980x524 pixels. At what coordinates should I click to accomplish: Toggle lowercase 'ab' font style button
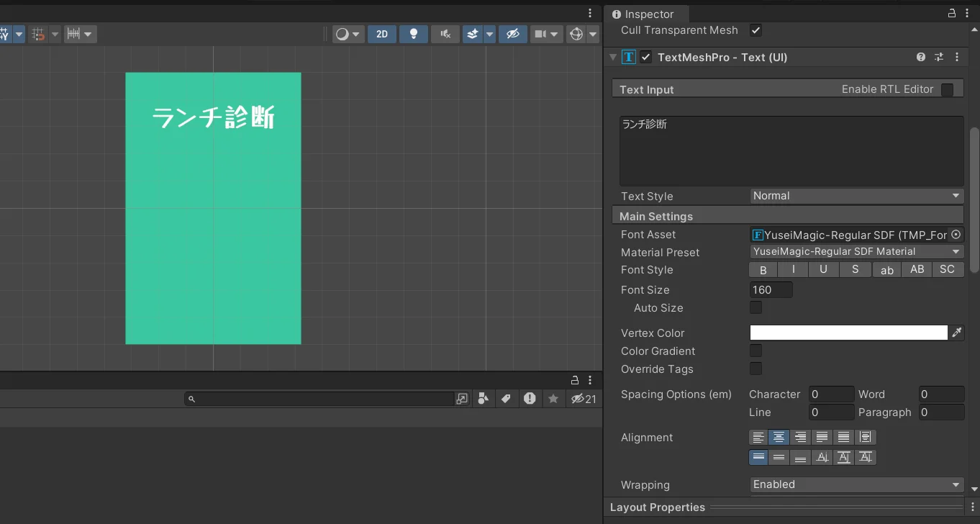(887, 270)
